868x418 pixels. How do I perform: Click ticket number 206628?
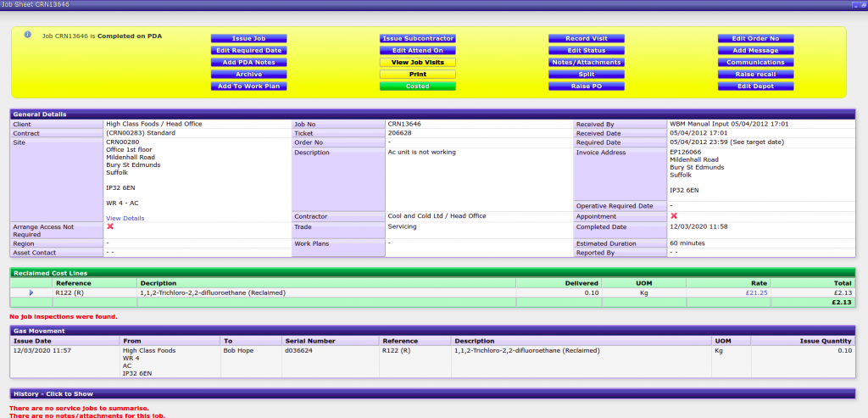coord(400,133)
